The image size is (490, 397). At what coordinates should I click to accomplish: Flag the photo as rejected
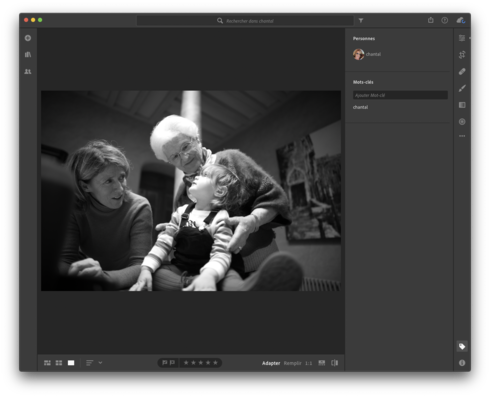172,363
